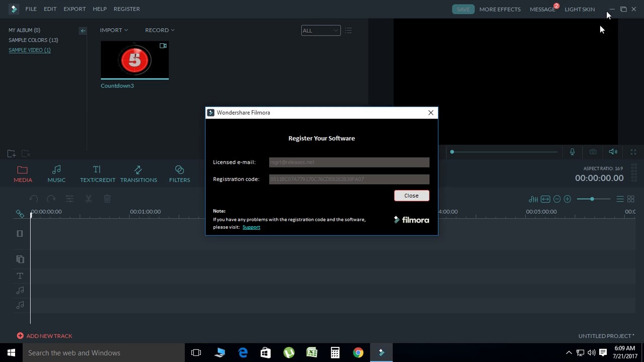Open the Help menu
The height and width of the screenshot is (362, 644).
tap(100, 9)
